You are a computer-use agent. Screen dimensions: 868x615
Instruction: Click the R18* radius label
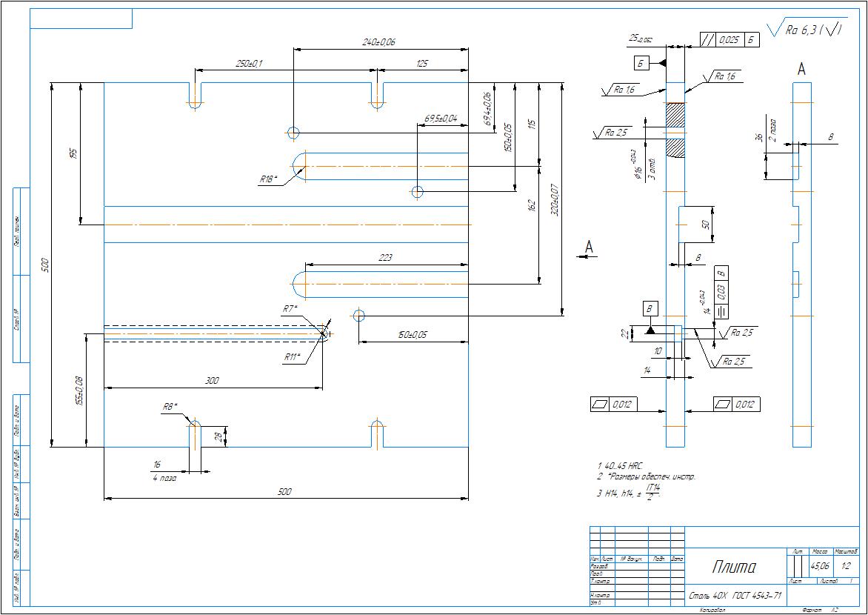(x=268, y=179)
